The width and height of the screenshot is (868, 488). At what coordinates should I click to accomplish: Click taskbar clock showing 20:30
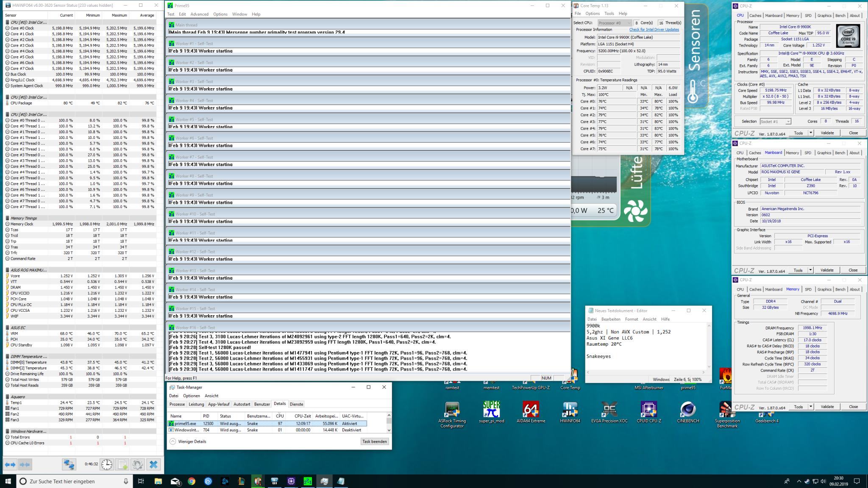pyautogui.click(x=839, y=481)
